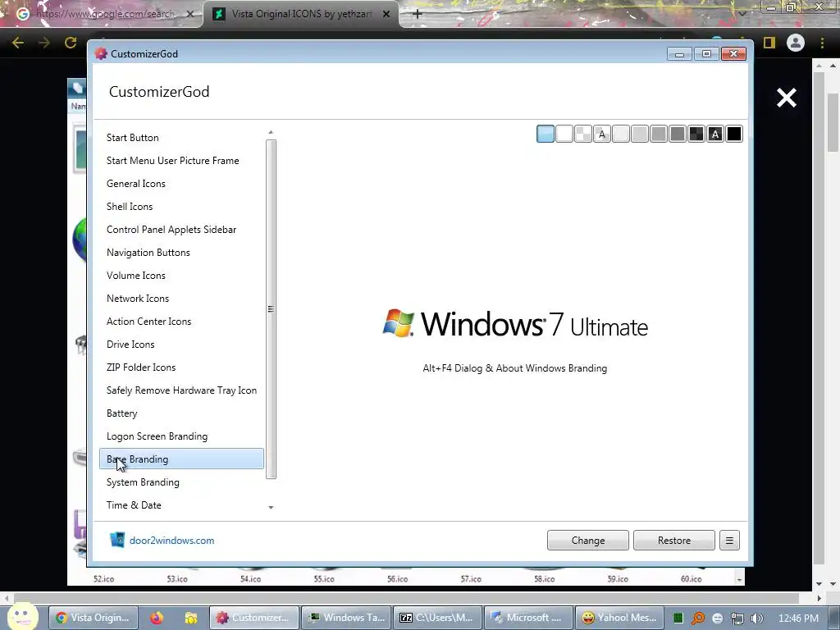The width and height of the screenshot is (840, 630).
Task: Pick the solid black preview background swatch
Action: [x=734, y=134]
